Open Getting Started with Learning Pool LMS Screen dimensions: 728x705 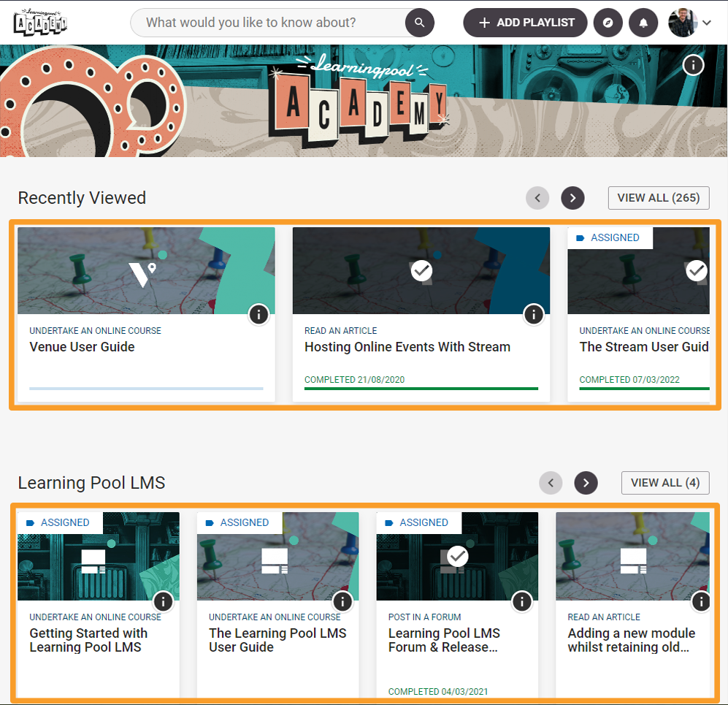88,640
